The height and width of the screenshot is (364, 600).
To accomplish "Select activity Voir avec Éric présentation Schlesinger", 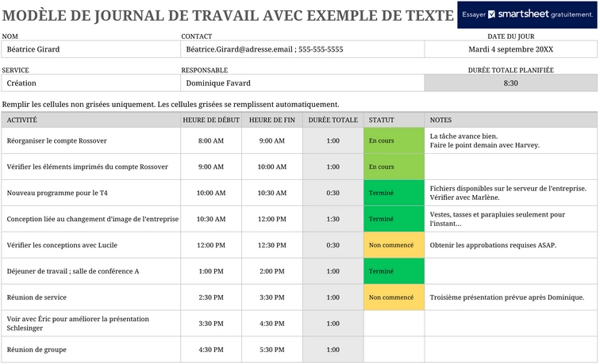I will 90,324.
